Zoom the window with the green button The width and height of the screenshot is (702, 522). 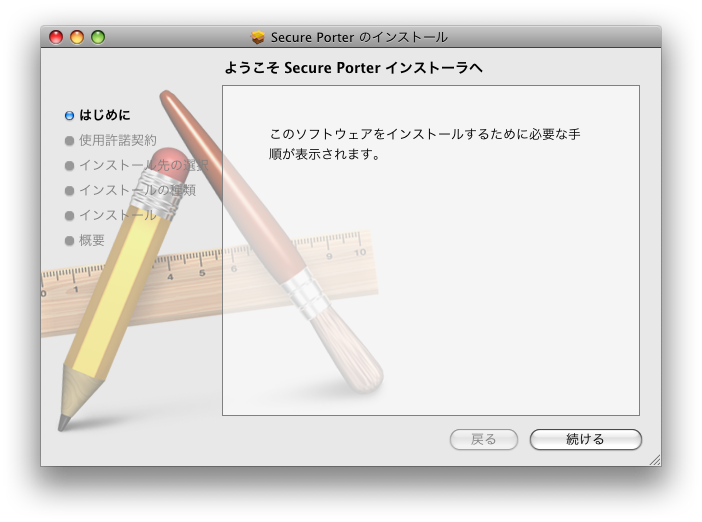pos(98,37)
